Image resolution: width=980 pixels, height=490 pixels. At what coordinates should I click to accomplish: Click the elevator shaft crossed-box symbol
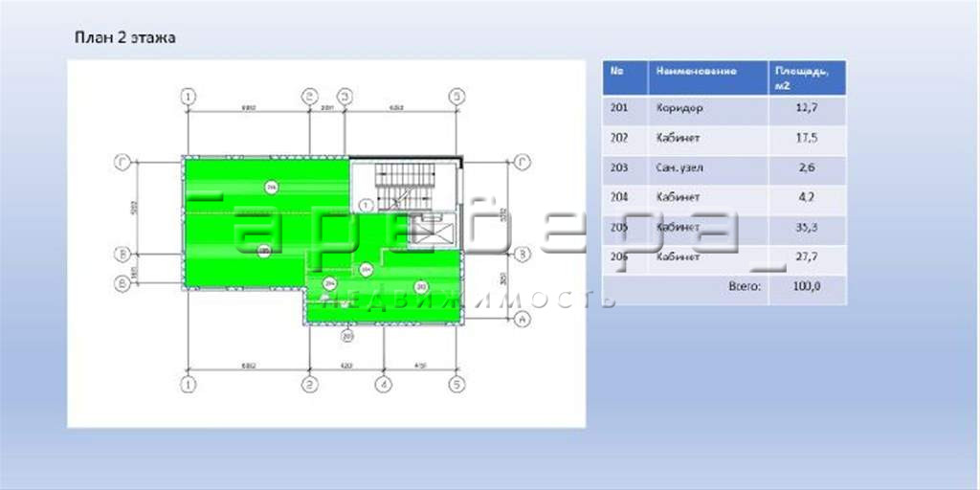421,232
